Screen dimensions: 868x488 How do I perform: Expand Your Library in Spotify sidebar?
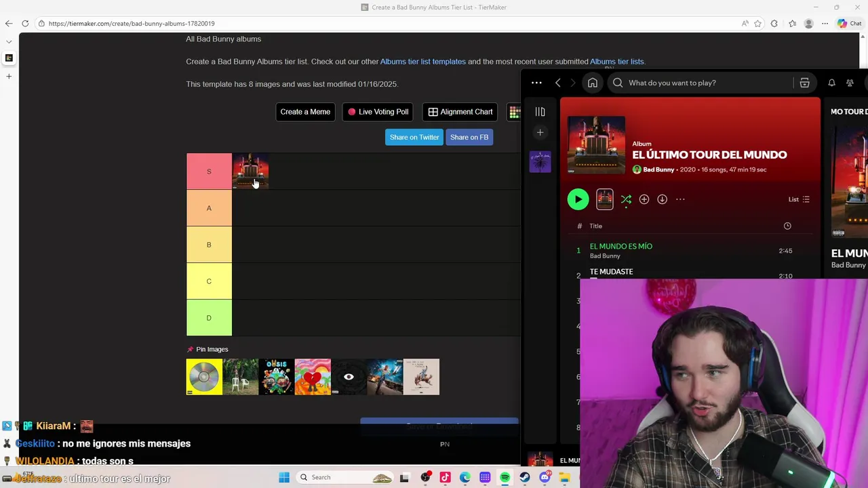540,112
